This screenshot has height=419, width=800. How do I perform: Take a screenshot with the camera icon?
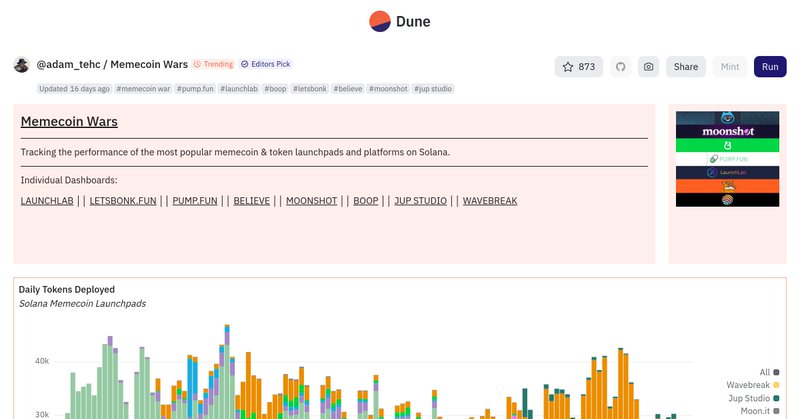[x=648, y=67]
